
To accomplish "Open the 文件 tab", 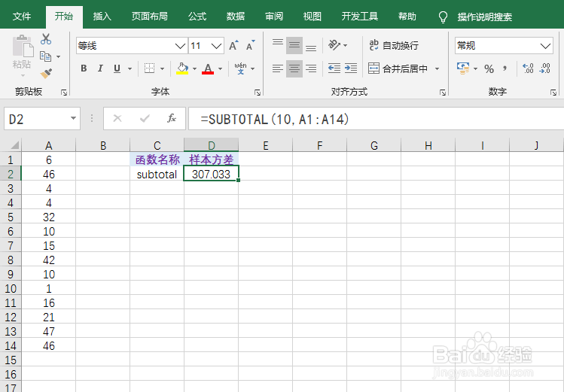I will click(22, 17).
